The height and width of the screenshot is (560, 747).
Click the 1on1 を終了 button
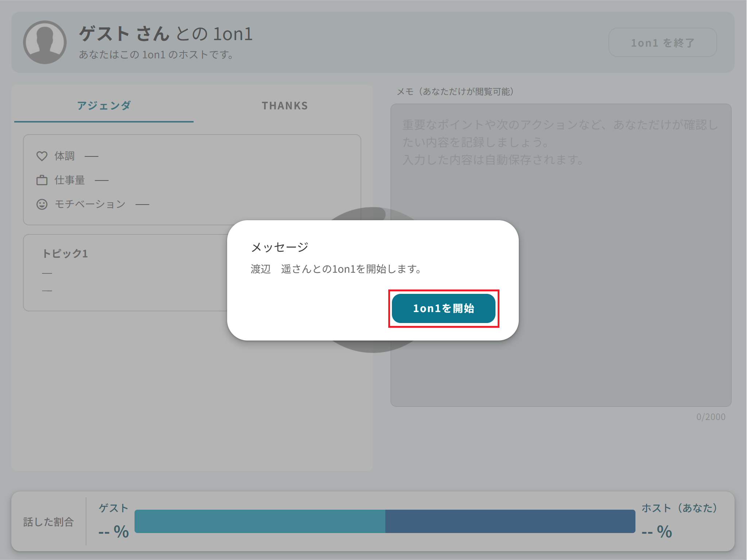click(662, 42)
